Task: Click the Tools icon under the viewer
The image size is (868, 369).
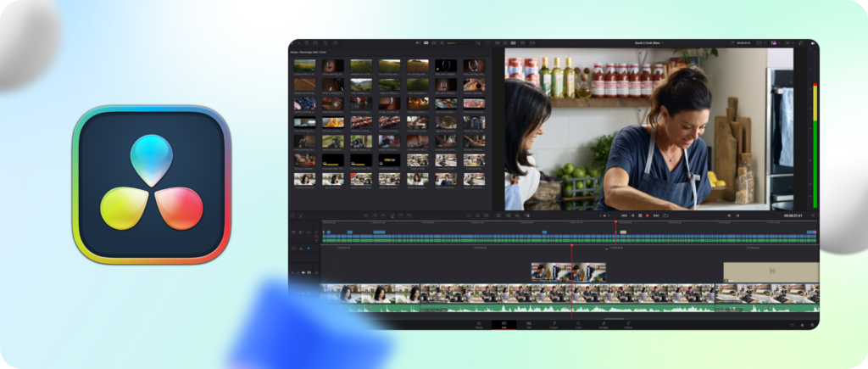Action: point(498,215)
